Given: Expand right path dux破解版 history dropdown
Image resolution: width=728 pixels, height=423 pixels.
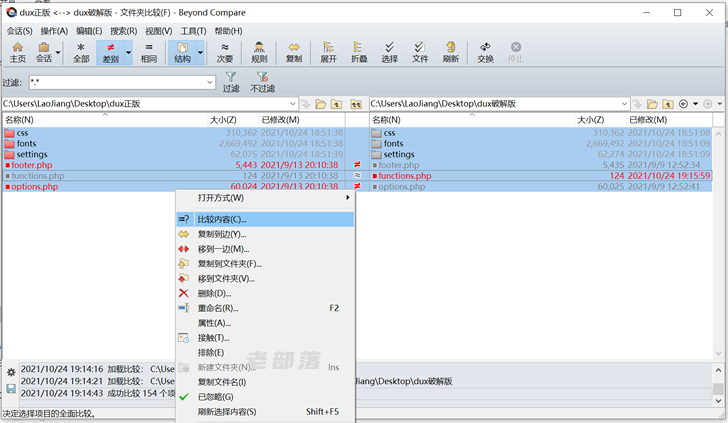Looking at the screenshot, I should click(x=624, y=104).
